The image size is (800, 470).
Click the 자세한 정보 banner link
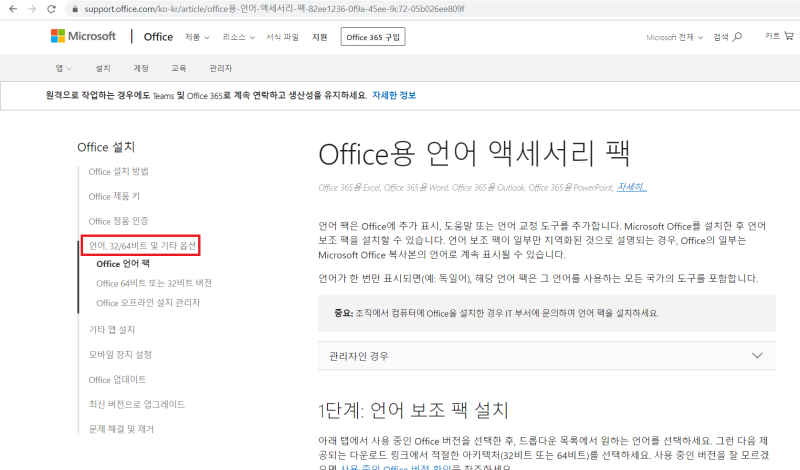[x=394, y=95]
